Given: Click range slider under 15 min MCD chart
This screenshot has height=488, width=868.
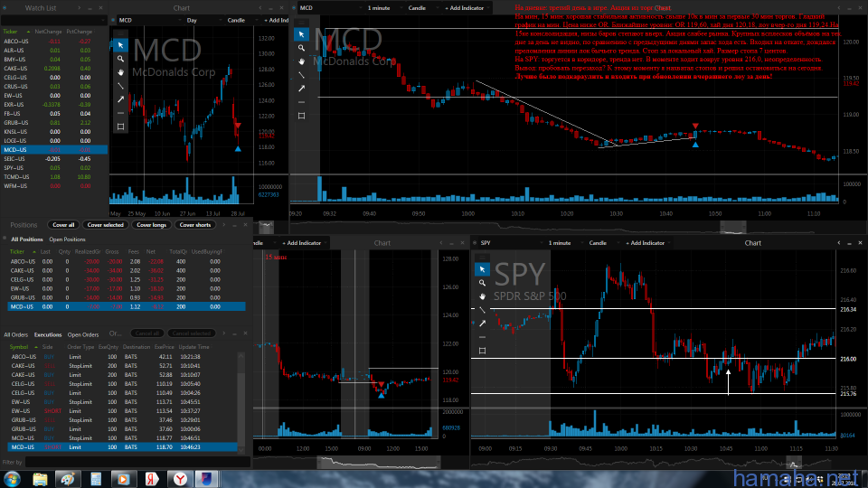Looking at the screenshot, I should click(379, 462).
